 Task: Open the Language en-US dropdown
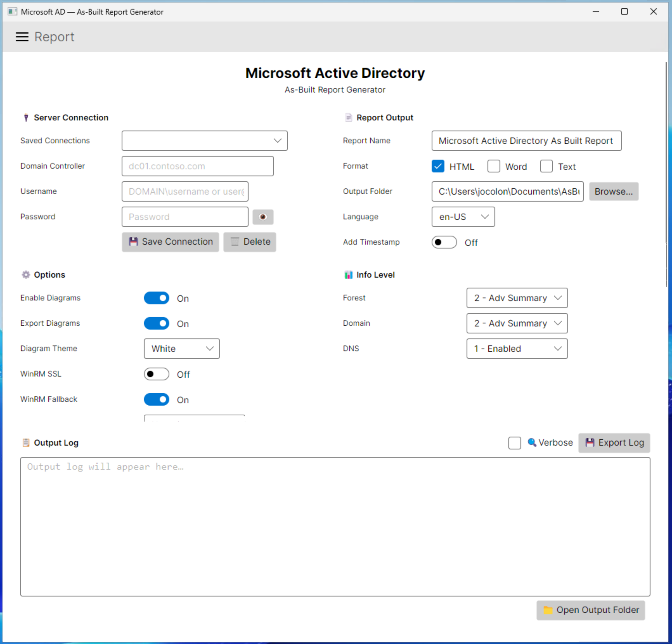coord(463,216)
